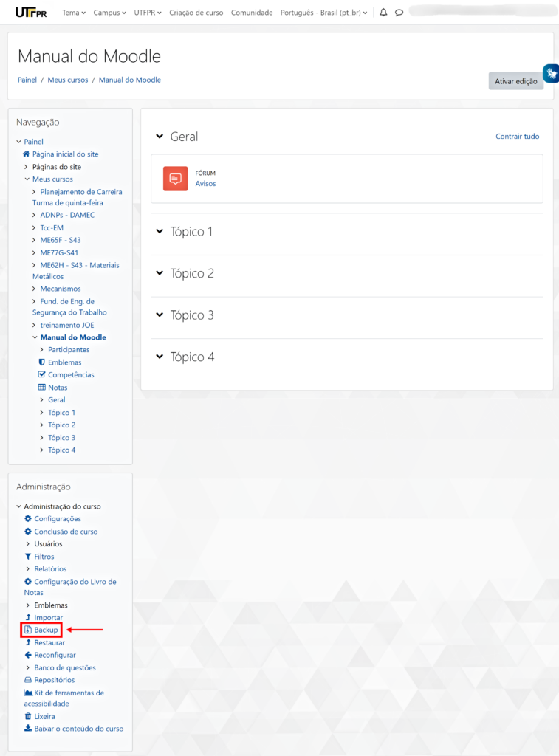Click the home icon beside Página inicial do site
Screen dimensions: 559x756
click(27, 154)
